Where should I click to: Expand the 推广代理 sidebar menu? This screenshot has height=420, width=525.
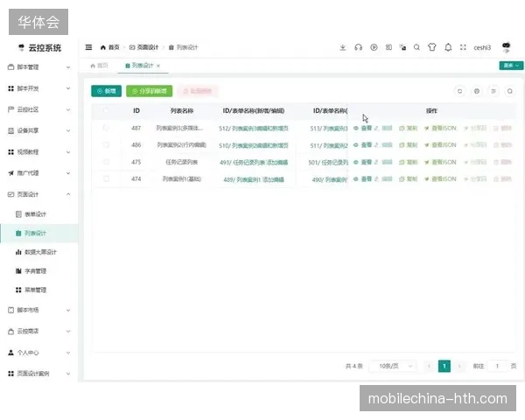tap(39, 173)
